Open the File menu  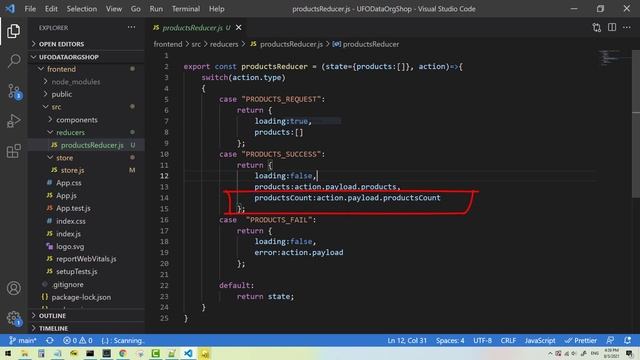point(30,9)
